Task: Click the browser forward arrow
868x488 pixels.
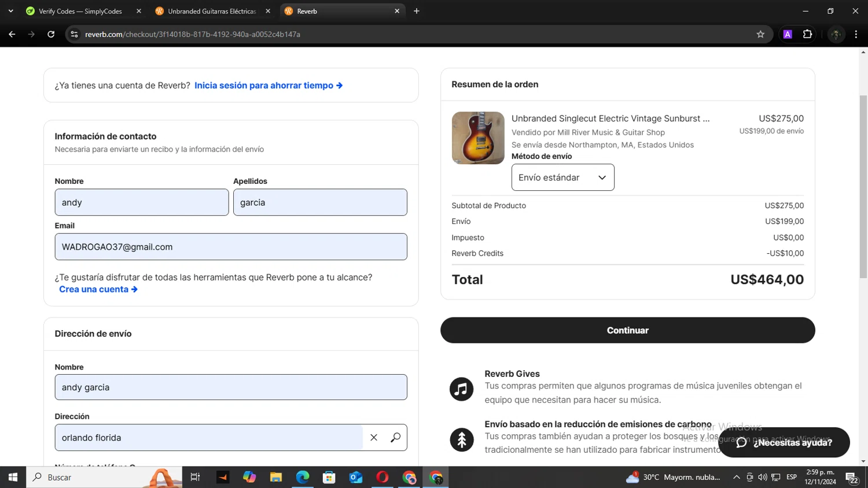Action: point(32,34)
